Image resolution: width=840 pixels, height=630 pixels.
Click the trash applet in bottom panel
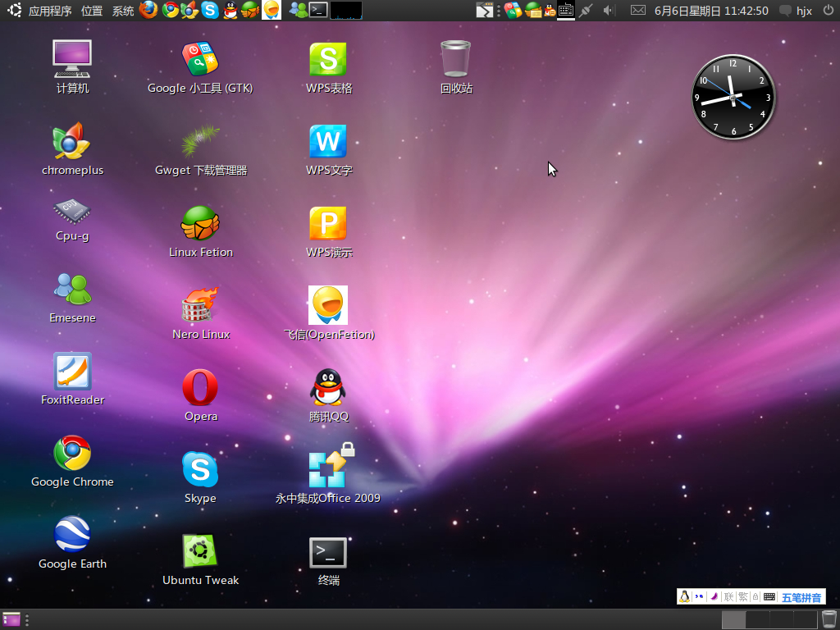pos(829,619)
